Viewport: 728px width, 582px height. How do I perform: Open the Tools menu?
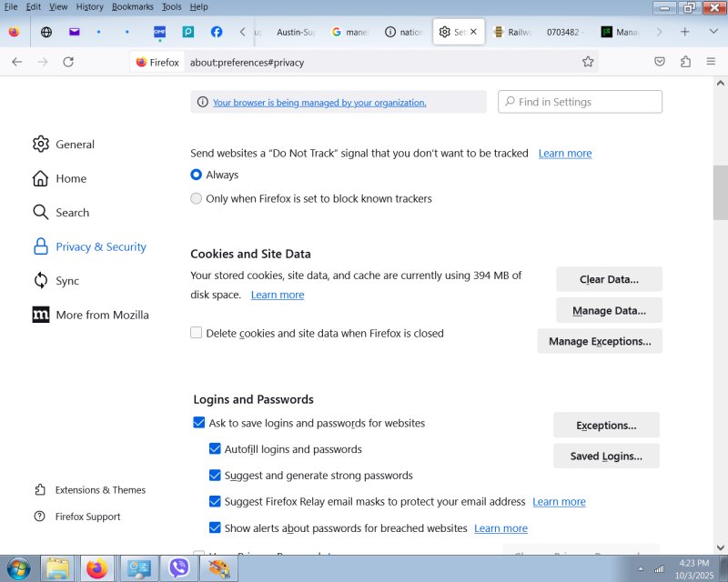pyautogui.click(x=171, y=6)
